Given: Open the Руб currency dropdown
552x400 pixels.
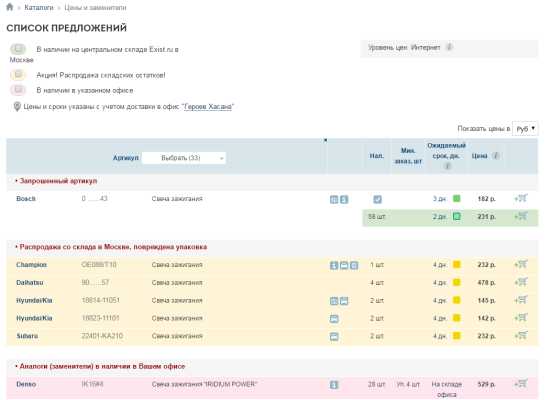Looking at the screenshot, I should coord(525,129).
